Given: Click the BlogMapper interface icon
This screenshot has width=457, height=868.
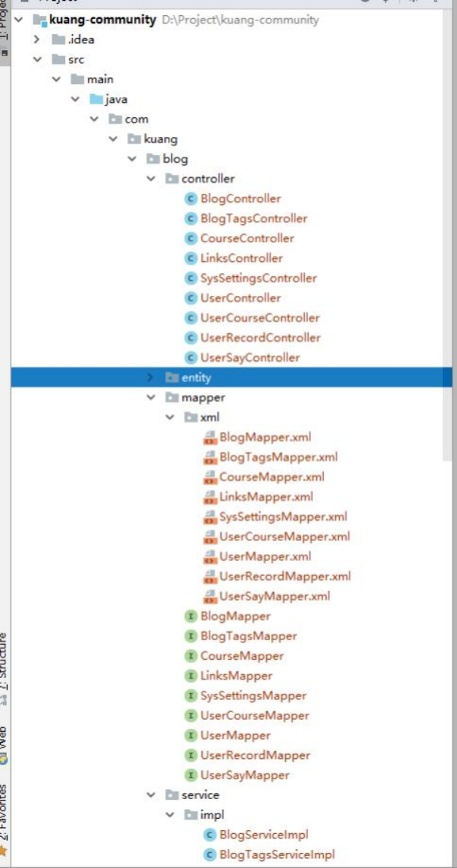Looking at the screenshot, I should [191, 616].
